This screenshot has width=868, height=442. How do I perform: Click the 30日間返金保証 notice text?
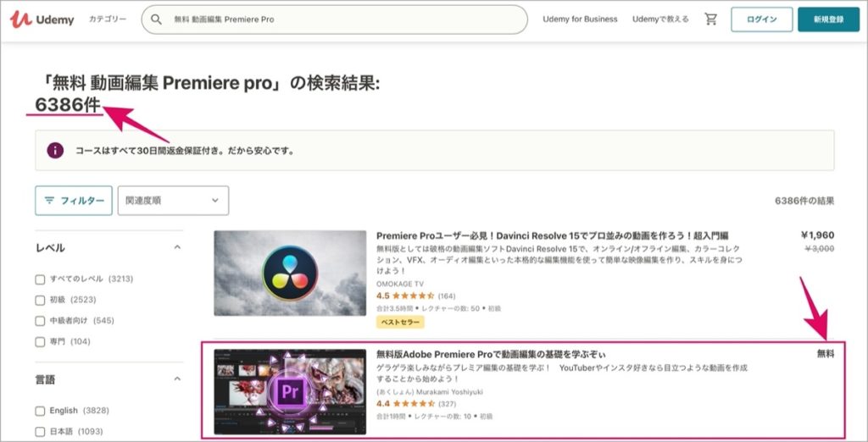[185, 151]
